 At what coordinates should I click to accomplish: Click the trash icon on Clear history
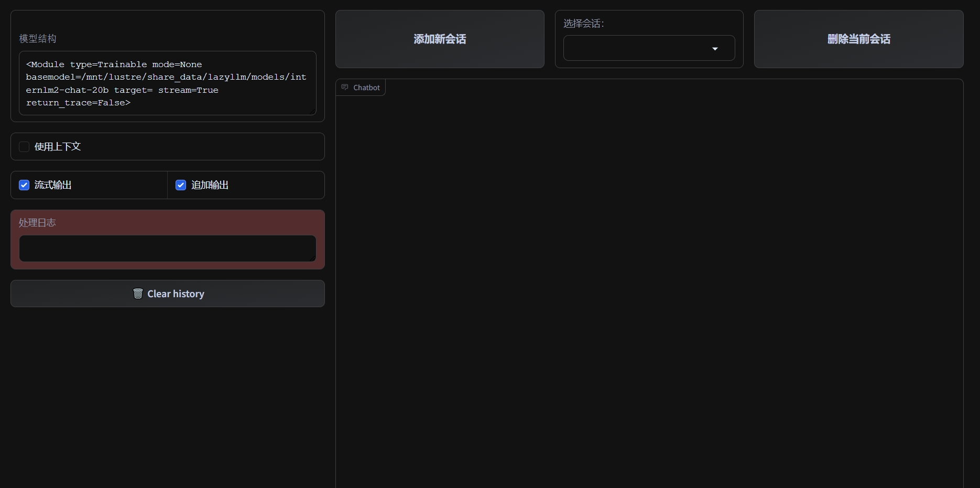pos(138,294)
